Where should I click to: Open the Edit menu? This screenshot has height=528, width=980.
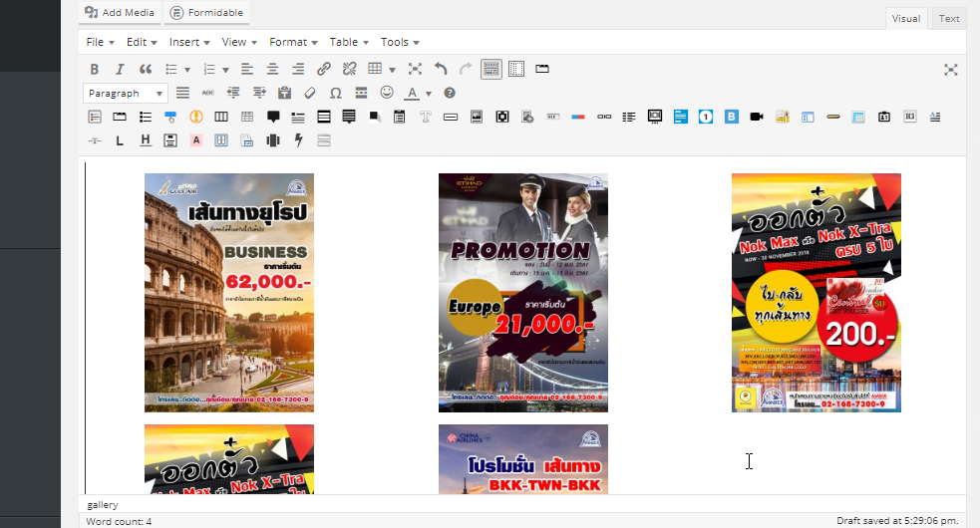point(142,42)
